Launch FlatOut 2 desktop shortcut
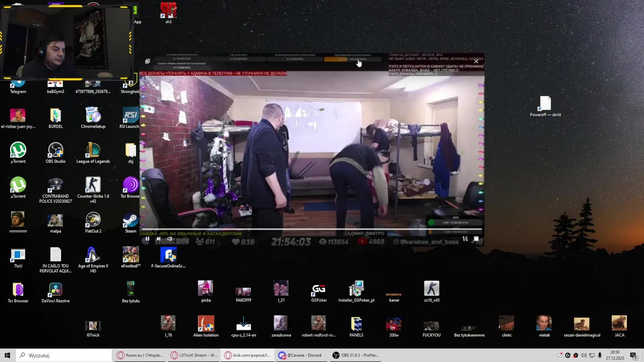Viewport: 644px width, 362px height. click(93, 223)
